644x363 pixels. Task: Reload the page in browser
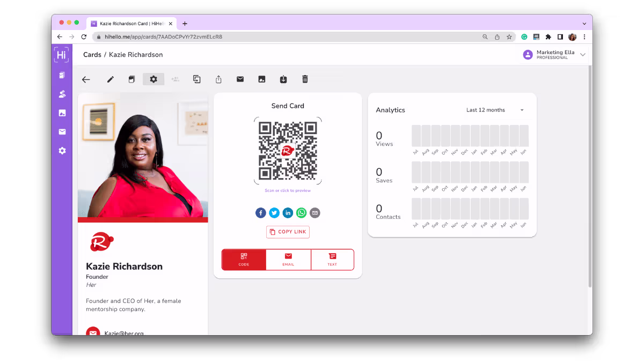coord(84,37)
